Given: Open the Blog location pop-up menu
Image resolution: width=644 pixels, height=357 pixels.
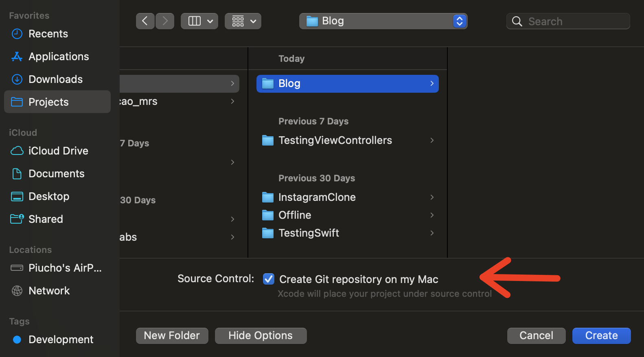Looking at the screenshot, I should pos(383,21).
